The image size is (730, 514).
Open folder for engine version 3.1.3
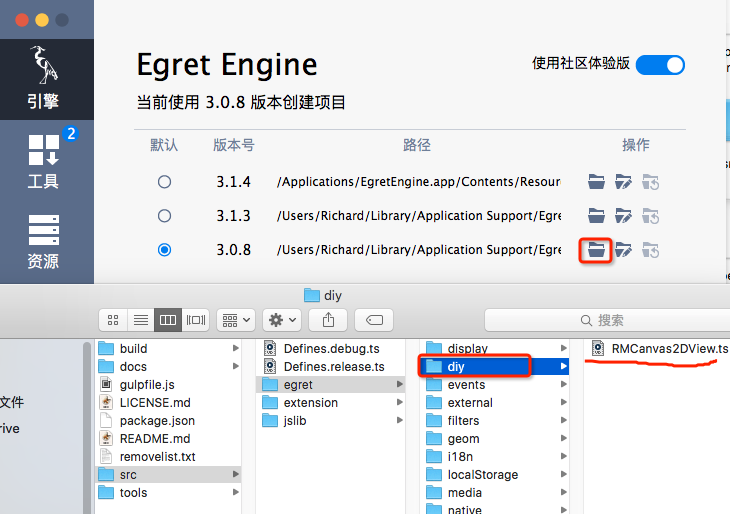point(596,216)
